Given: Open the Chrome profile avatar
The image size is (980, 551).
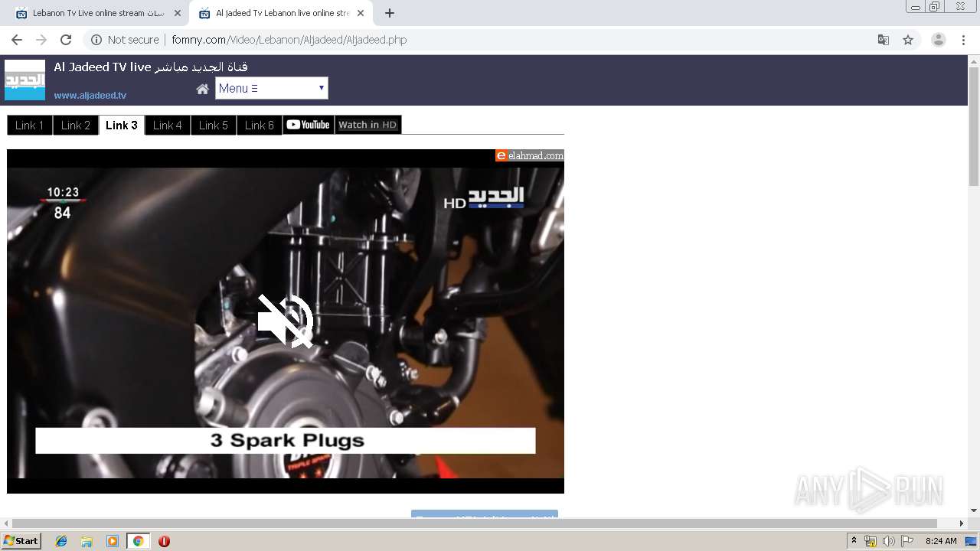Looking at the screenshot, I should (x=939, y=40).
